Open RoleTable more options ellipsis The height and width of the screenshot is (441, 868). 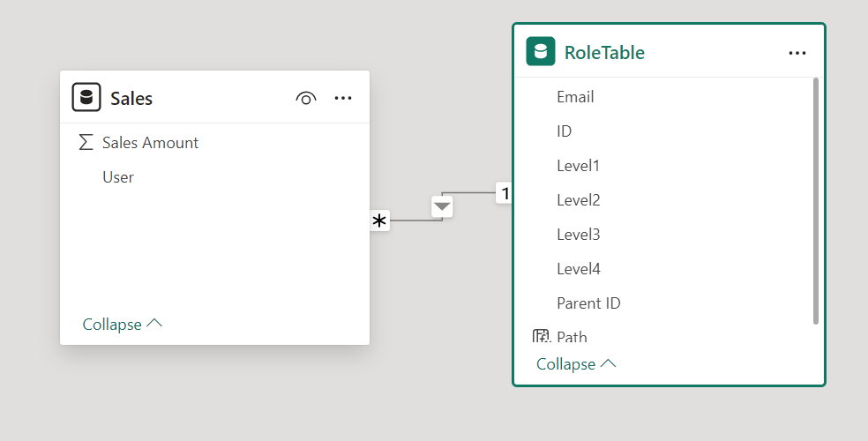pos(797,53)
